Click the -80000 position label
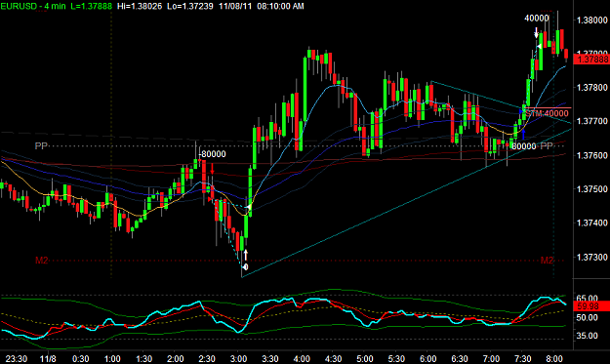The image size is (610, 364). click(x=212, y=154)
